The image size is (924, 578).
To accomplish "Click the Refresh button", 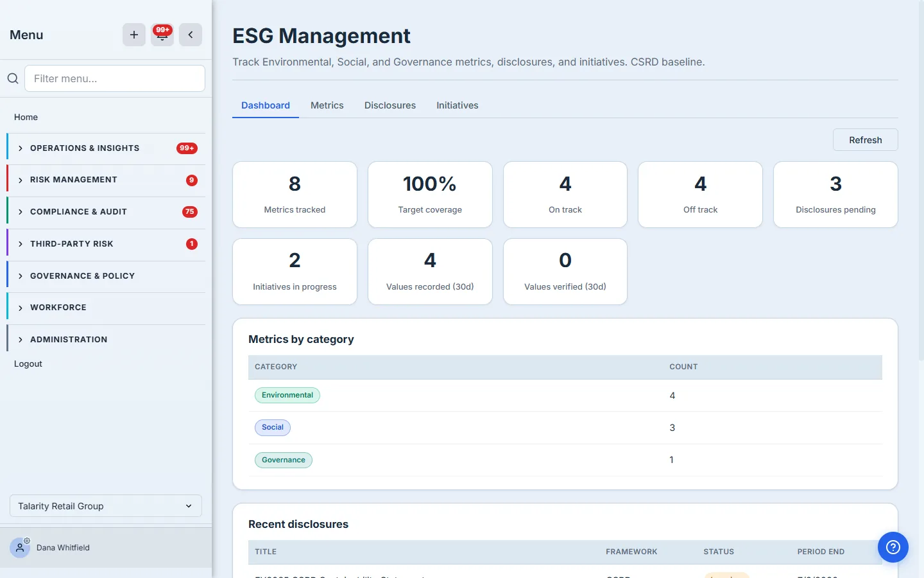I will pos(865,140).
